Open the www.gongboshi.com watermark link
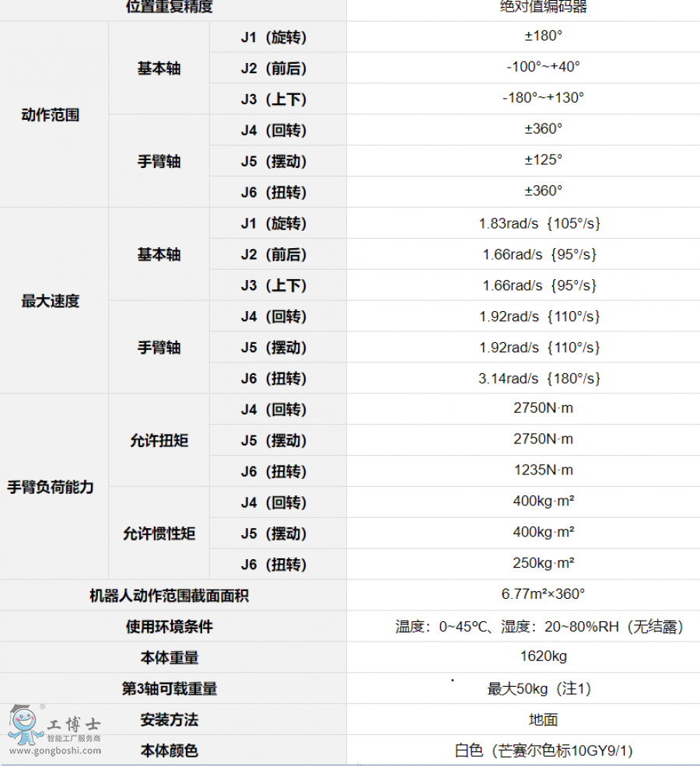This screenshot has width=700, height=766. [x=55, y=750]
